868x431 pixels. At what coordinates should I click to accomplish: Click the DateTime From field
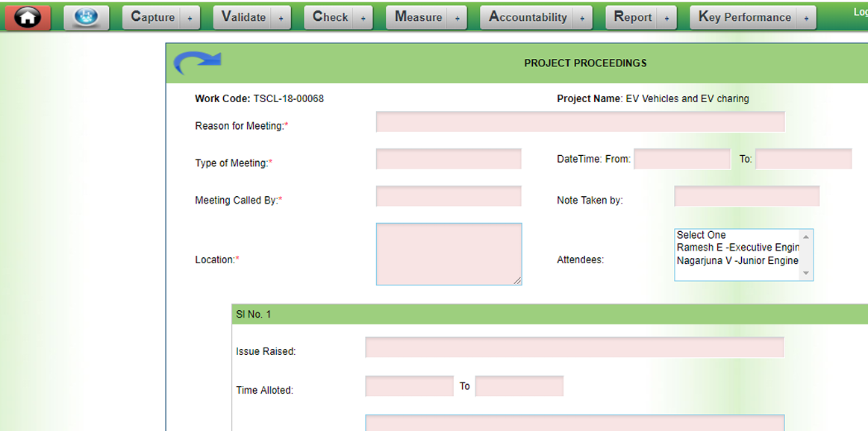[681, 159]
